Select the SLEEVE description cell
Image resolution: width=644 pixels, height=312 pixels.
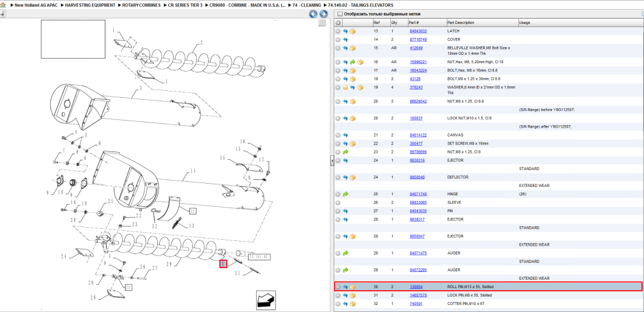(454, 202)
